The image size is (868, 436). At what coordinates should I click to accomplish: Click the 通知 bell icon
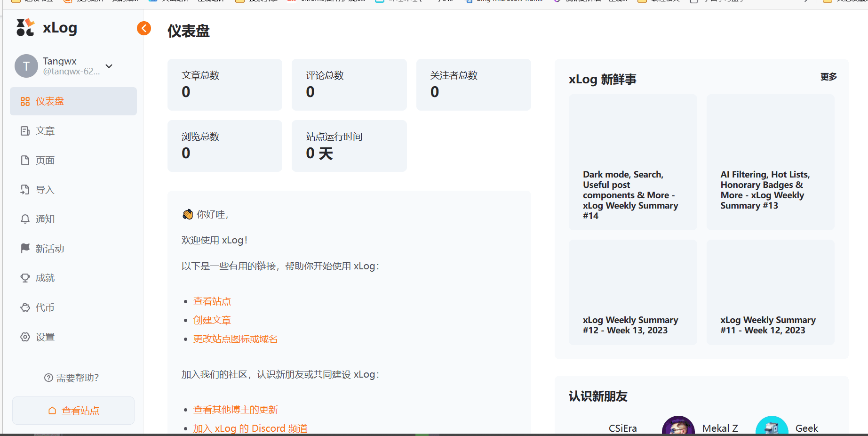pos(25,219)
